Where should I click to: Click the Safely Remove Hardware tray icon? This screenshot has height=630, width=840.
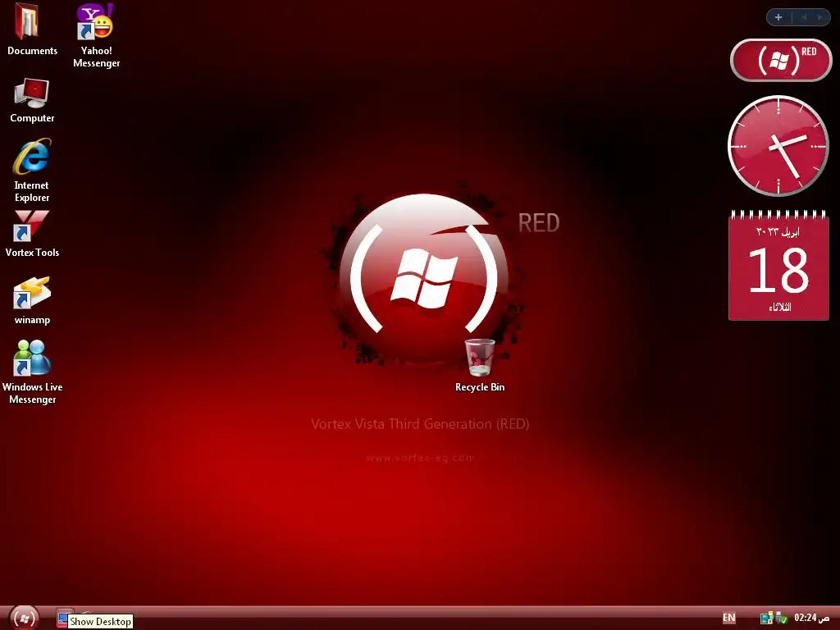[x=781, y=619]
